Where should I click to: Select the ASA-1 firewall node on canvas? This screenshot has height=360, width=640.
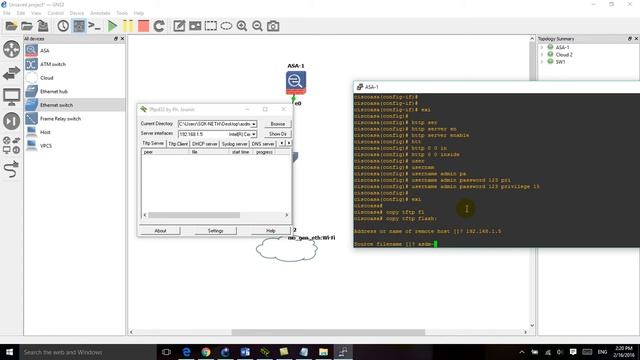pyautogui.click(x=296, y=82)
